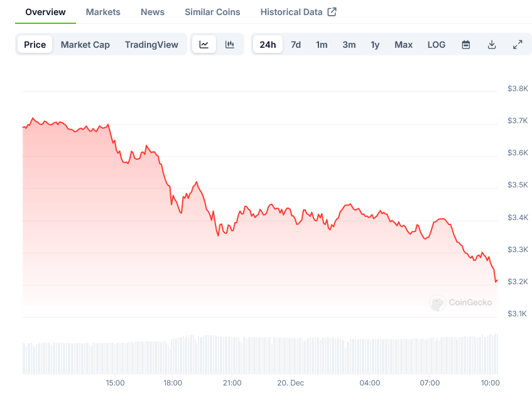This screenshot has height=393, width=532.
Task: Toggle logarithmic scale with LOG
Action: pos(436,44)
